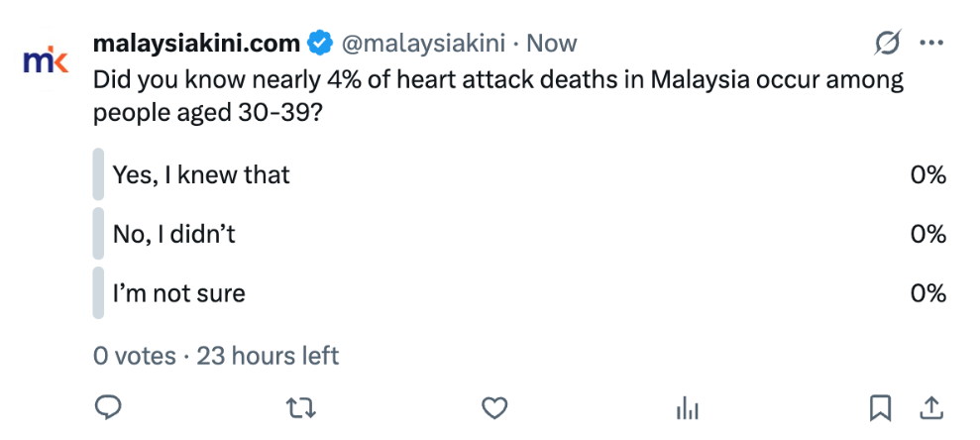
Task: Click the reply speech bubble icon
Action: [108, 407]
